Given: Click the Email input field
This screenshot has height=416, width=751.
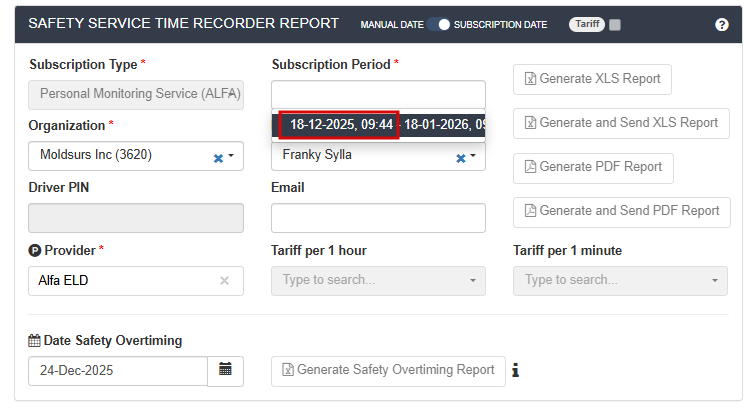Looking at the screenshot, I should (x=378, y=218).
